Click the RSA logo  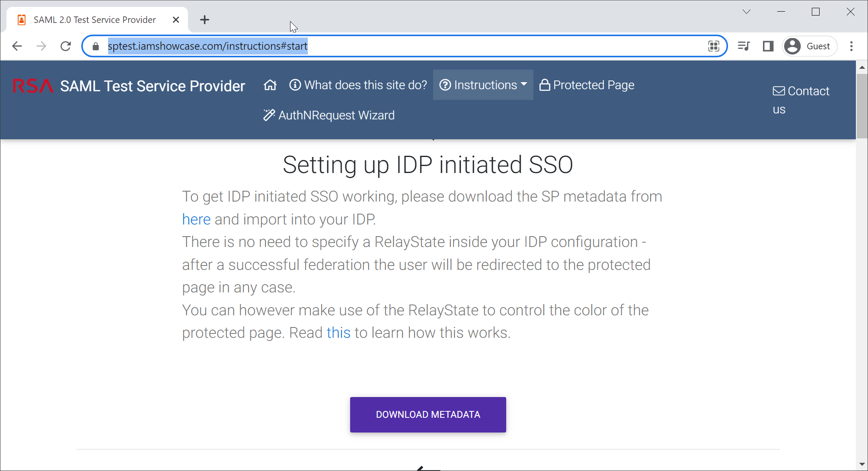(33, 86)
